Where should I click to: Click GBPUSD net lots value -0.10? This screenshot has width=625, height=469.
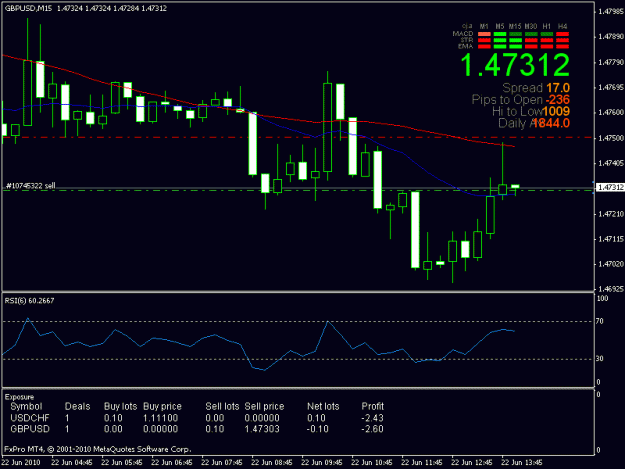(x=318, y=429)
